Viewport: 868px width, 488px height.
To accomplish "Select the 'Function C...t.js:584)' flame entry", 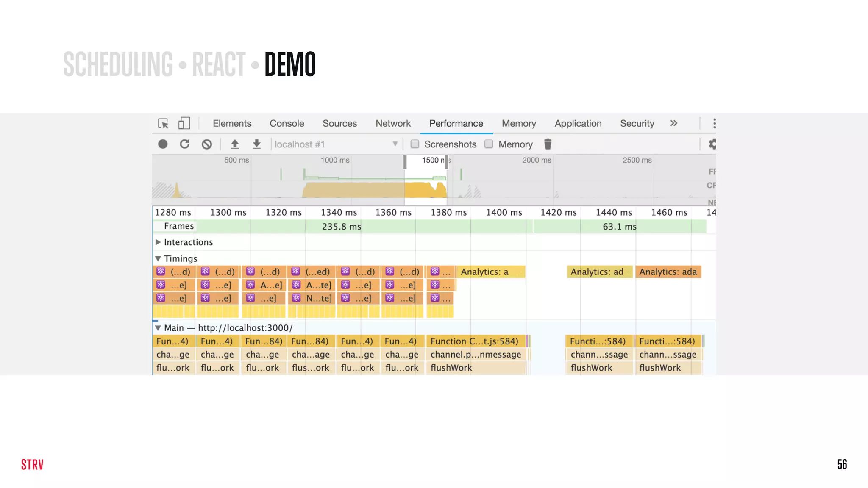I will pos(476,341).
